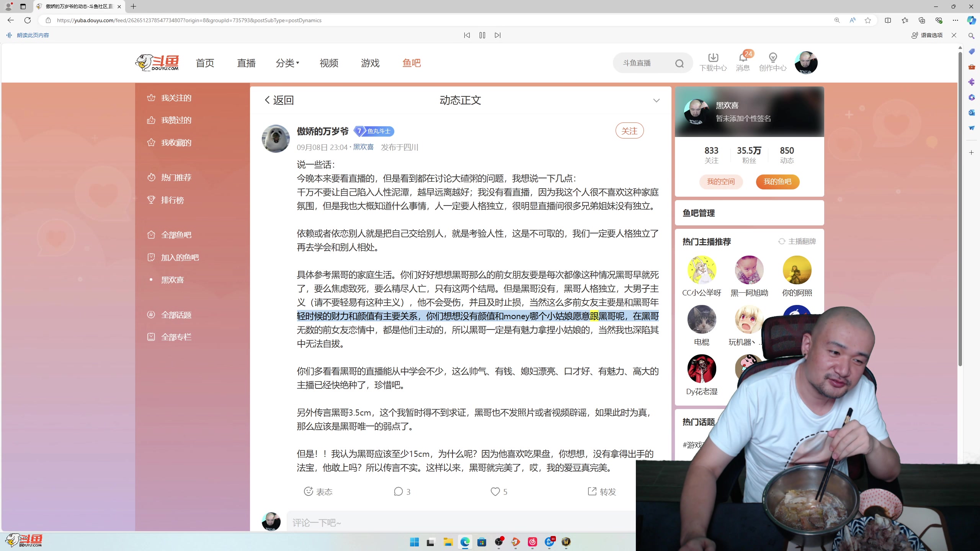
Task: Open streamer Dy花老湿 avatar
Action: pos(702,369)
